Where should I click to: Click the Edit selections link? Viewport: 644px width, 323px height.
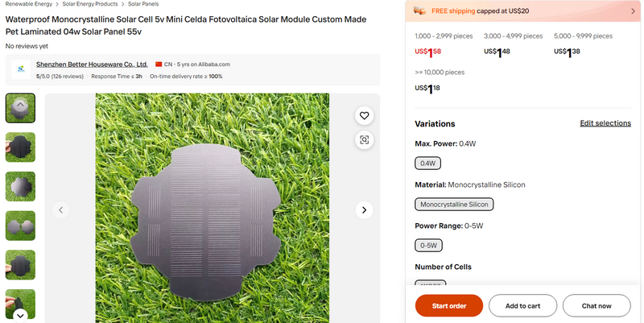click(605, 123)
